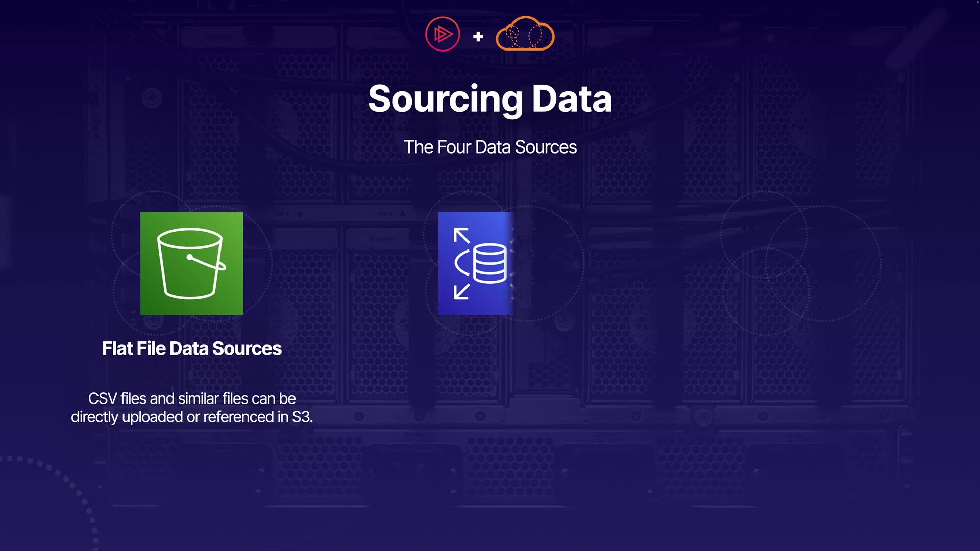This screenshot has height=551, width=980.
Task: Click the green S3 bucket icon
Action: coord(191,263)
